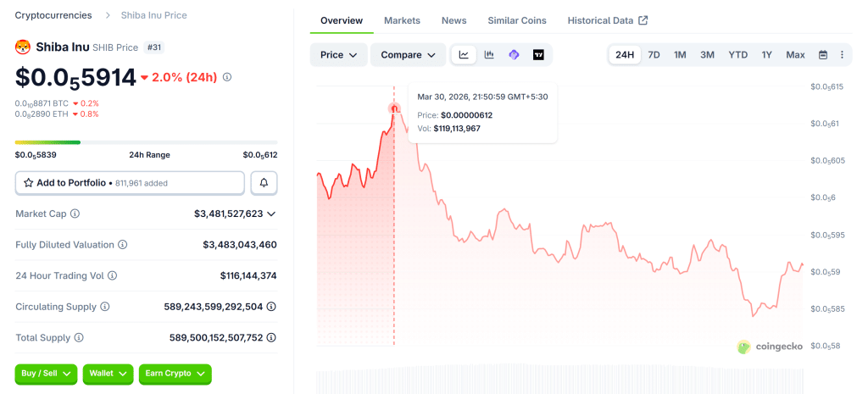Switch to candlestick chart icon
Screen dimensions: 868x394
pyautogui.click(x=489, y=55)
